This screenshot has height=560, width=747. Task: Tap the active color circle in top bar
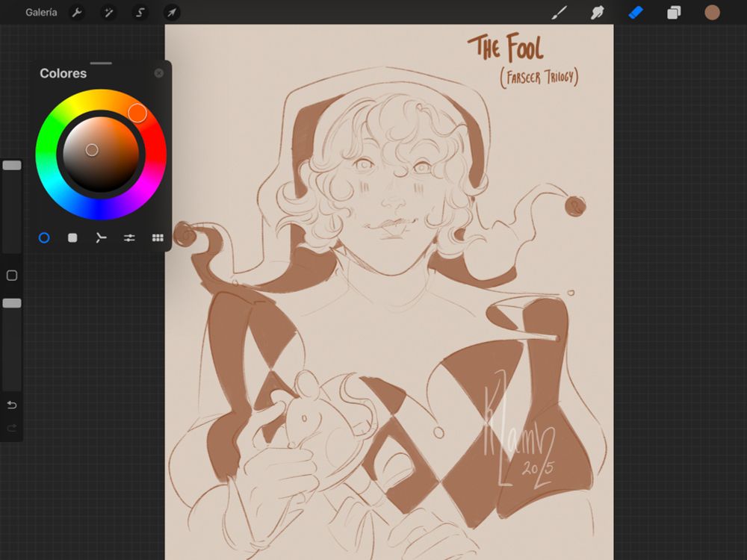[712, 13]
